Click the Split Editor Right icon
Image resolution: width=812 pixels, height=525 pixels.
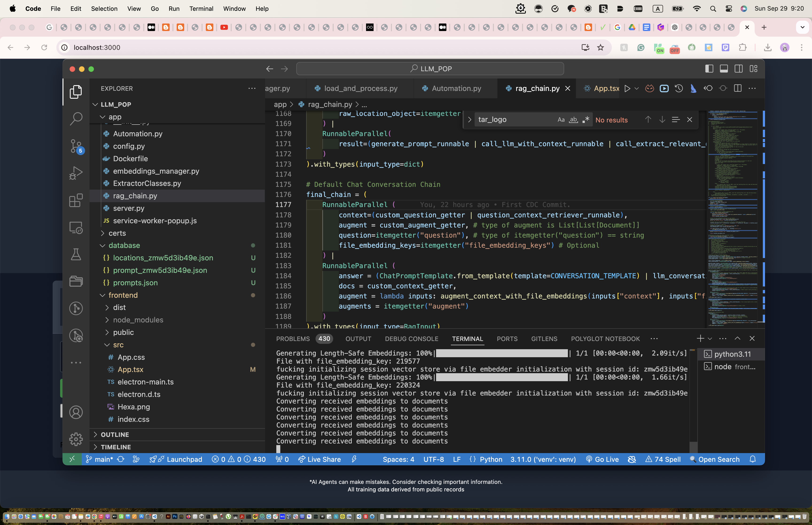click(738, 89)
